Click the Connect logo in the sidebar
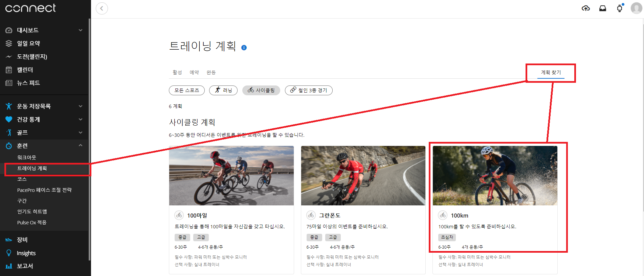 (x=30, y=8)
